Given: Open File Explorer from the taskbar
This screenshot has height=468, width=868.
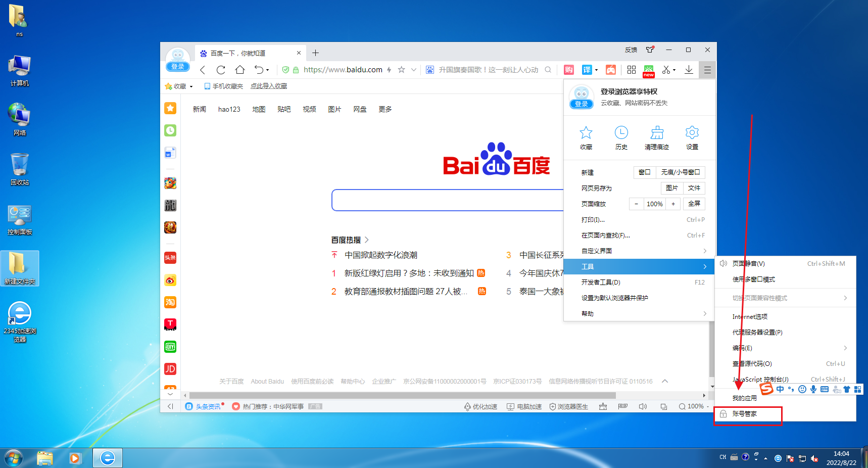Looking at the screenshot, I should [x=45, y=458].
